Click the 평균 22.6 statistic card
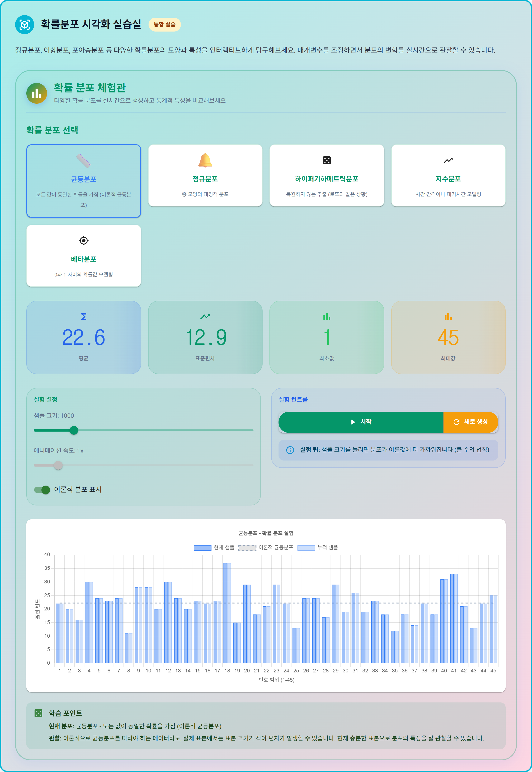The image size is (532, 772). click(84, 337)
